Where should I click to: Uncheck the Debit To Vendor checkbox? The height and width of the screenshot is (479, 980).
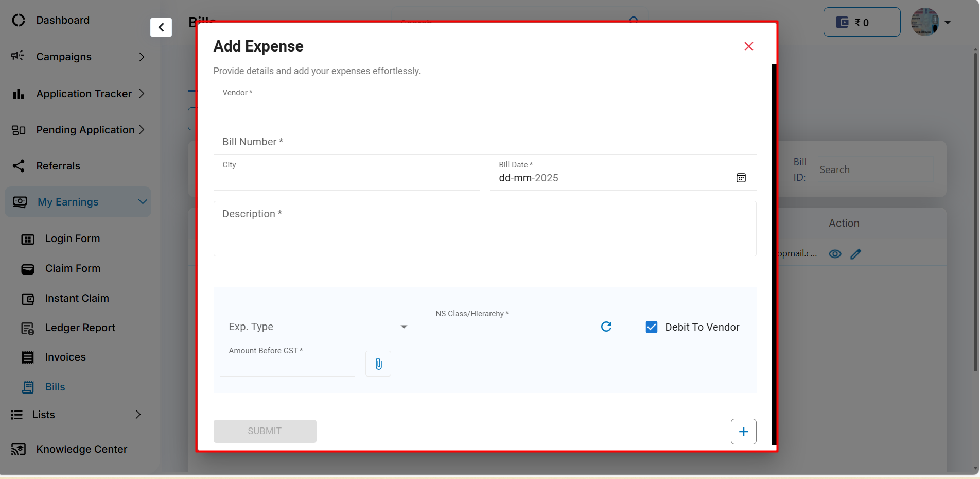pyautogui.click(x=652, y=327)
